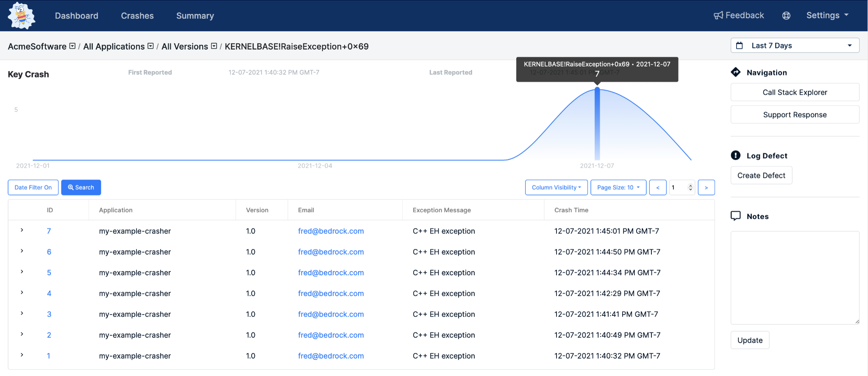Open the All Versions dropdown
This screenshot has height=376, width=868.
214,46
